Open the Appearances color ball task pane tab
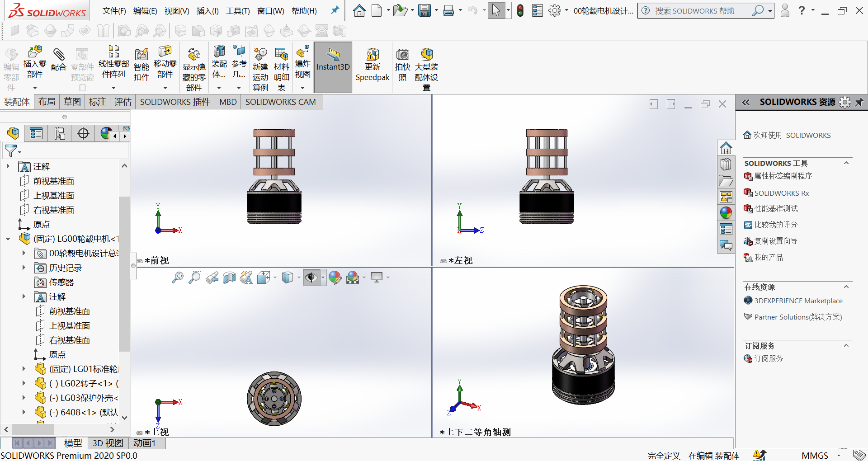 click(726, 213)
